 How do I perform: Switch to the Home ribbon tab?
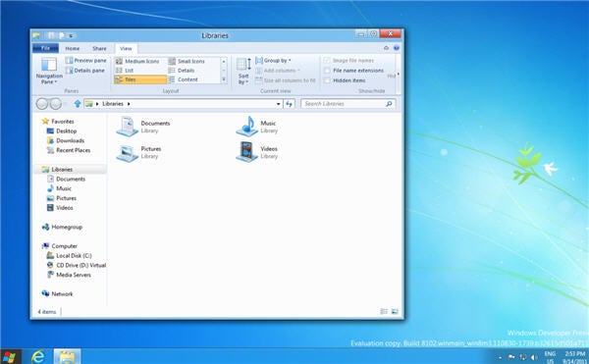point(72,48)
